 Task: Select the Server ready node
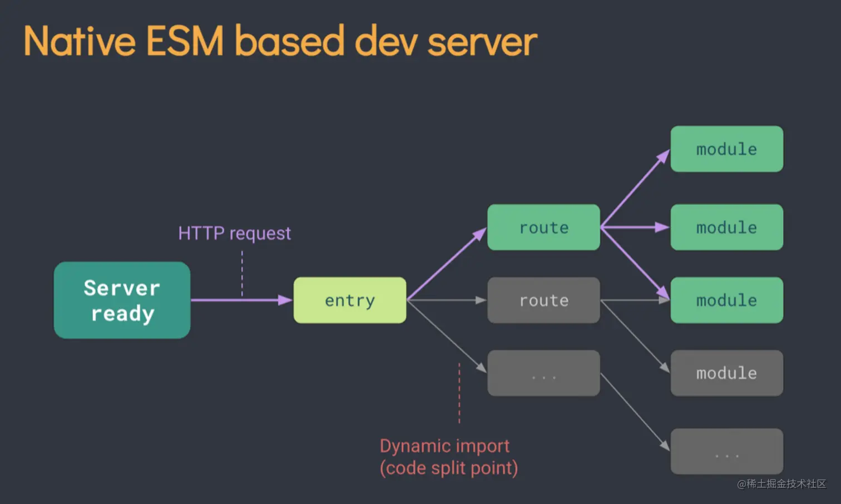121,300
